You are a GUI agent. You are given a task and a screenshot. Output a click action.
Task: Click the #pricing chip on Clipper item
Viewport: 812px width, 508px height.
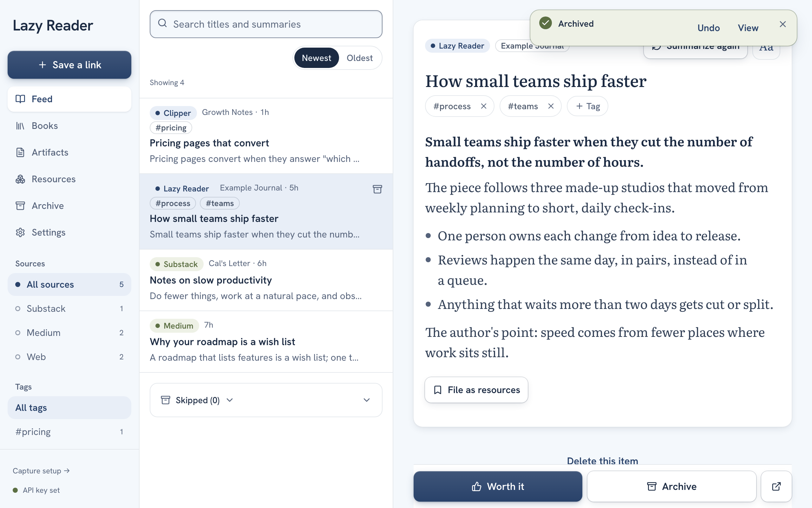point(171,128)
